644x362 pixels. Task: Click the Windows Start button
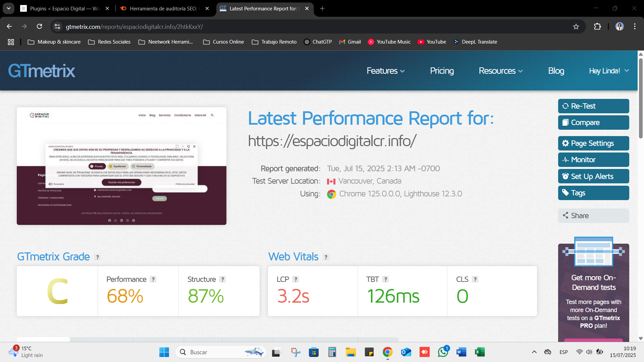(164, 352)
